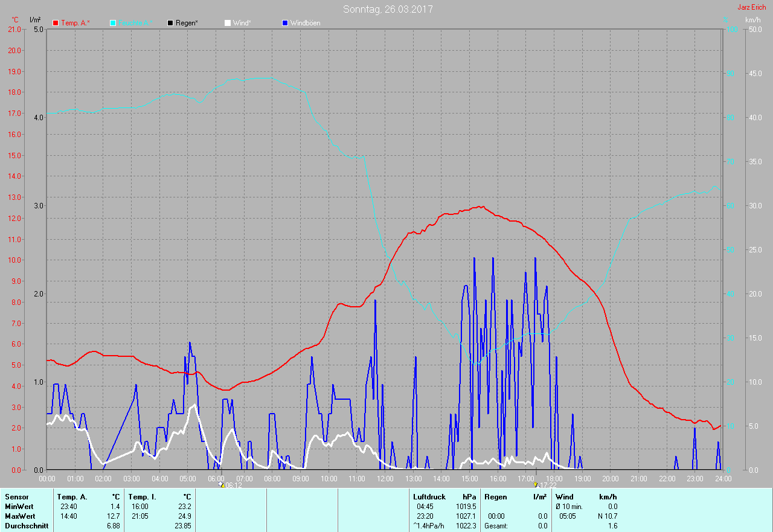Click the 'MaxWert' row label

[20, 516]
